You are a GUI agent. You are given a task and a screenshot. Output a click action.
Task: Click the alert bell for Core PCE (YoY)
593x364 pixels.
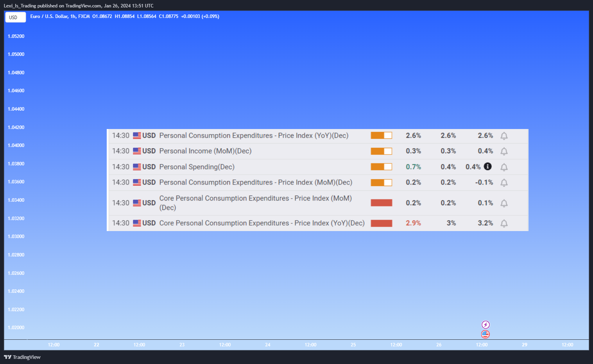click(x=504, y=223)
